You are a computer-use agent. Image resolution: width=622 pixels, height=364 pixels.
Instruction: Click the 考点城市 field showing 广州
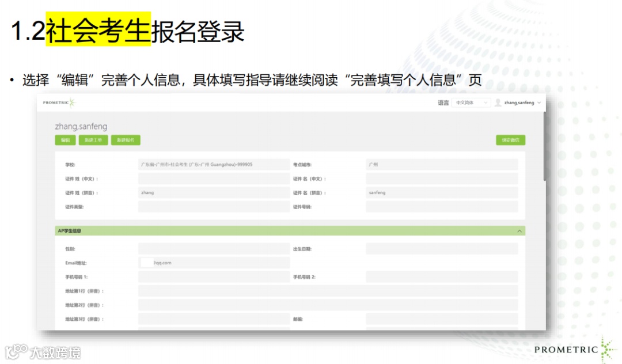click(442, 165)
